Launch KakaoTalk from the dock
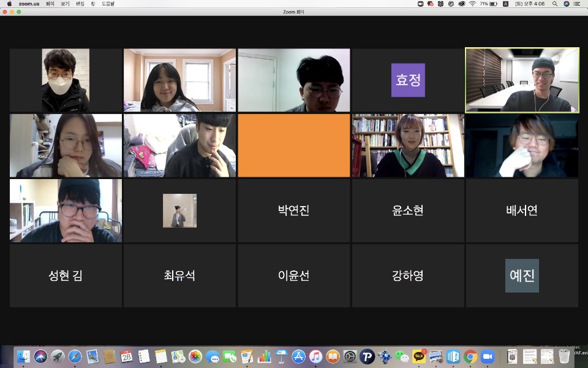This screenshot has height=368, width=588. click(419, 356)
